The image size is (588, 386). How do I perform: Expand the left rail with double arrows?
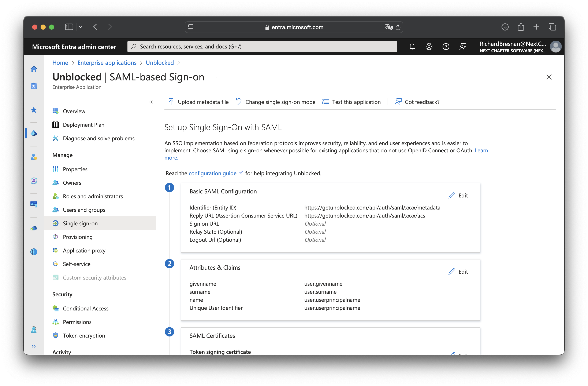[x=34, y=346]
